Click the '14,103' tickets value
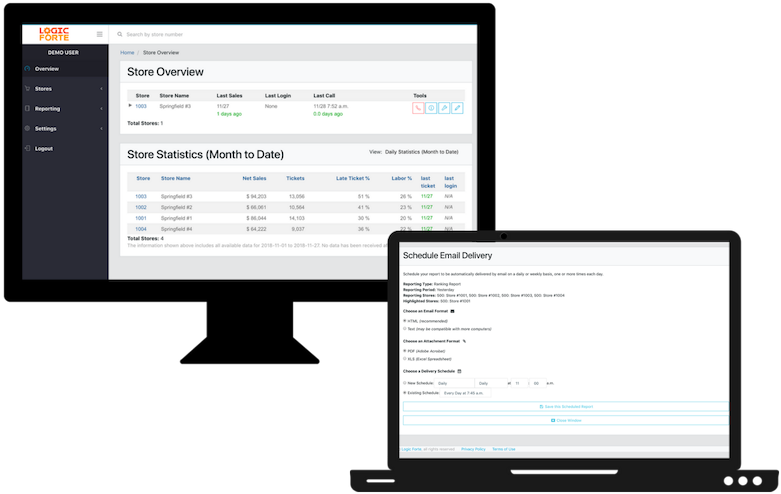781x494 pixels. point(297,218)
